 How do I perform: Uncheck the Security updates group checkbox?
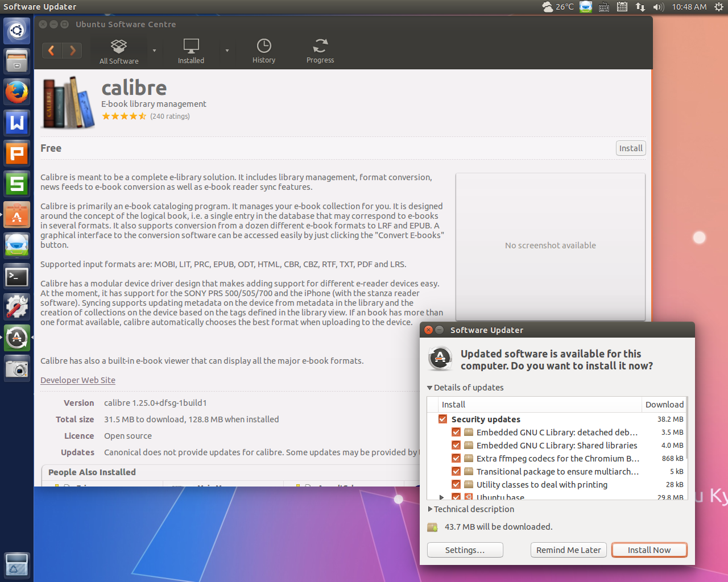(443, 419)
